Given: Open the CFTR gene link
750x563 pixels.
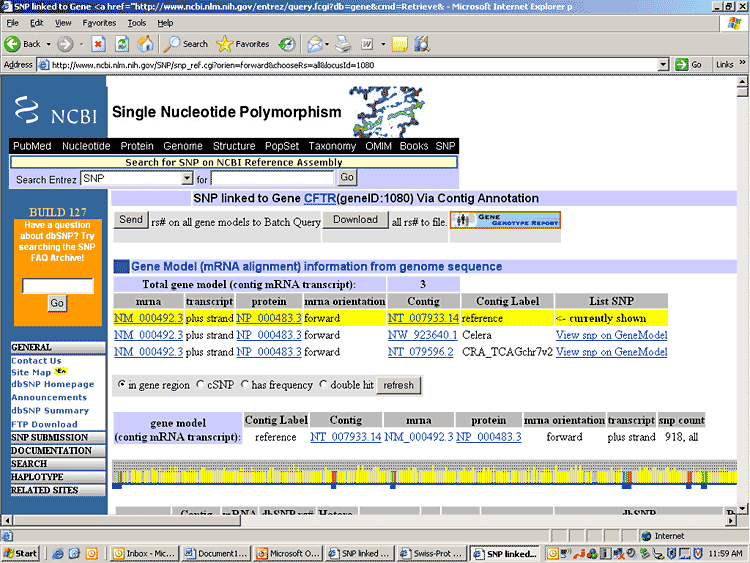Looking at the screenshot, I should 320,198.
